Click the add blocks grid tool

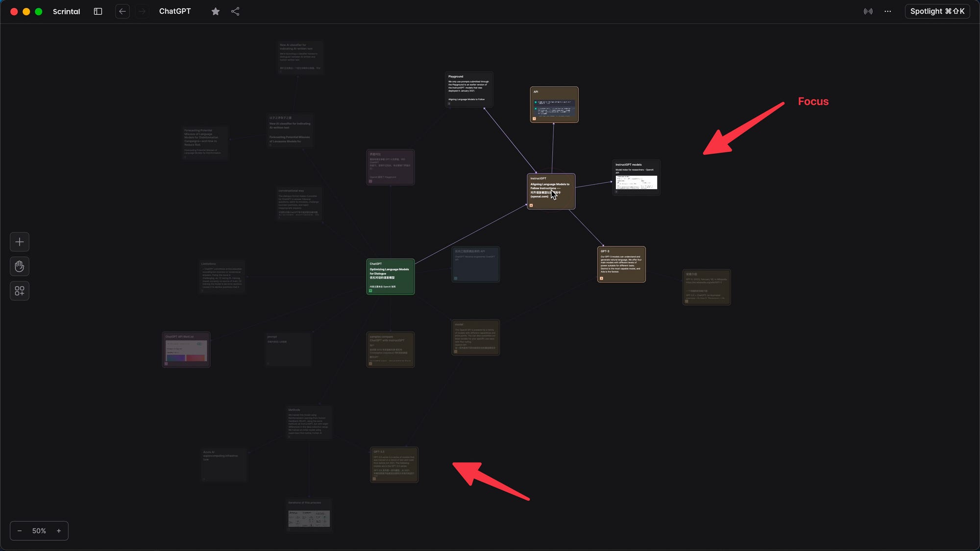click(20, 291)
